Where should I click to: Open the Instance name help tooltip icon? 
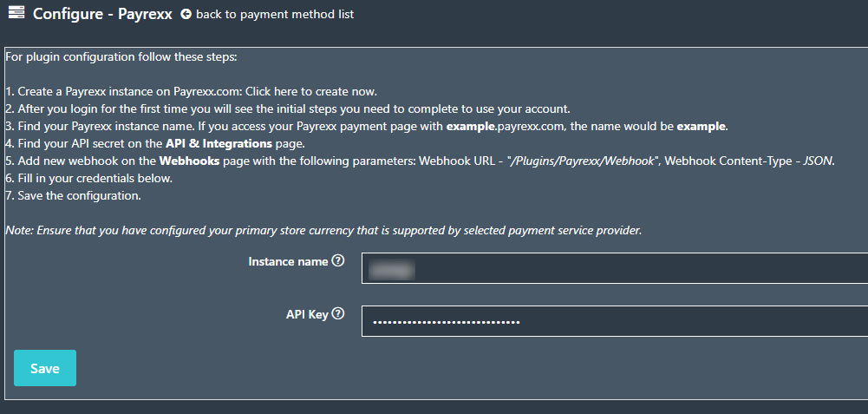tap(337, 260)
